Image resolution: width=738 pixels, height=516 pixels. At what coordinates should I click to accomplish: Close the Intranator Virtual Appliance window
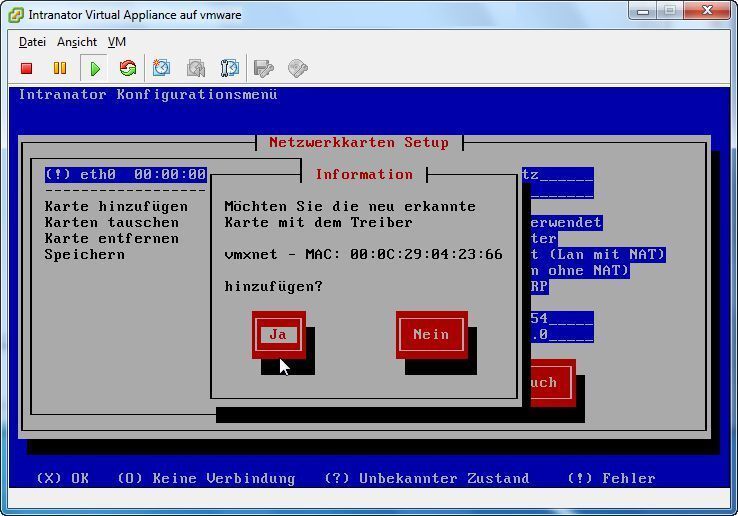[x=707, y=10]
